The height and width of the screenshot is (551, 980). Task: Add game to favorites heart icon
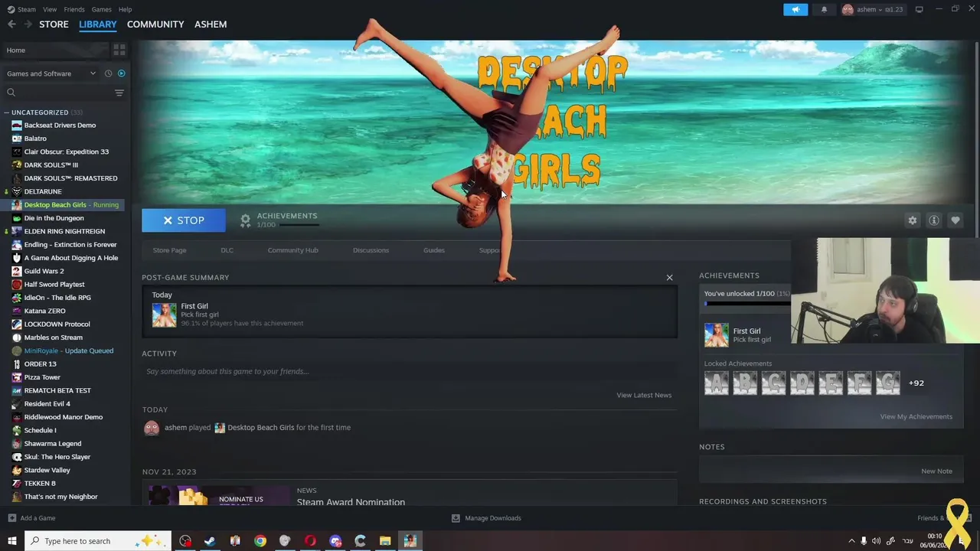pyautogui.click(x=955, y=220)
